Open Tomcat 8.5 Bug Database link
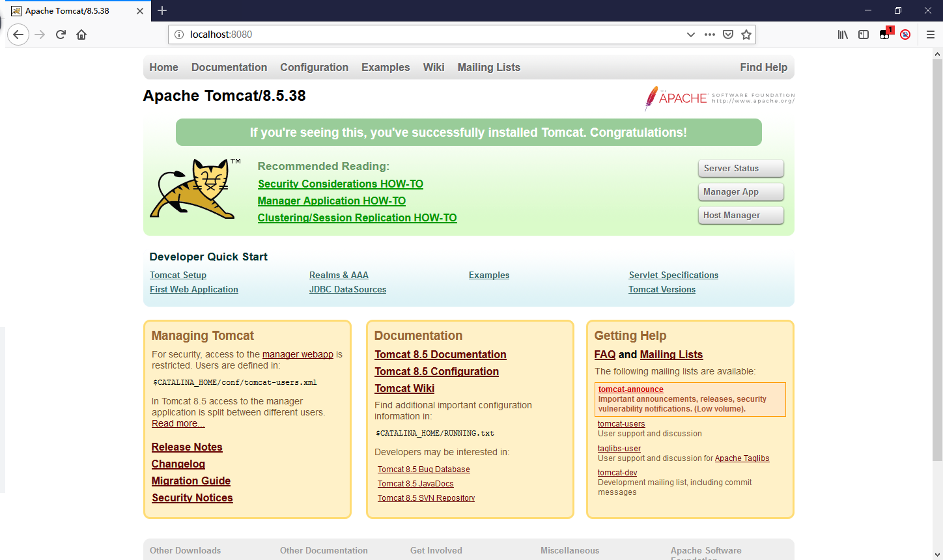Screen dimensions: 943x560 (424, 469)
